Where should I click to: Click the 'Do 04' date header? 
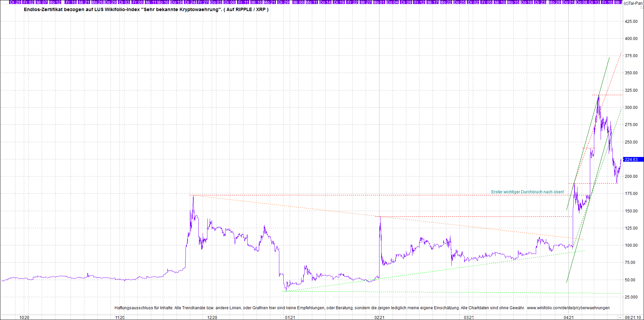(x=392, y=2)
